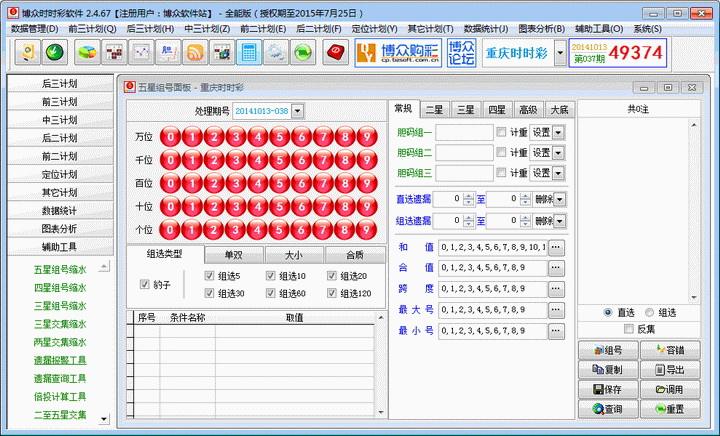The image size is (720, 436).
Task: Click the 合值 value field
Action: (x=493, y=268)
